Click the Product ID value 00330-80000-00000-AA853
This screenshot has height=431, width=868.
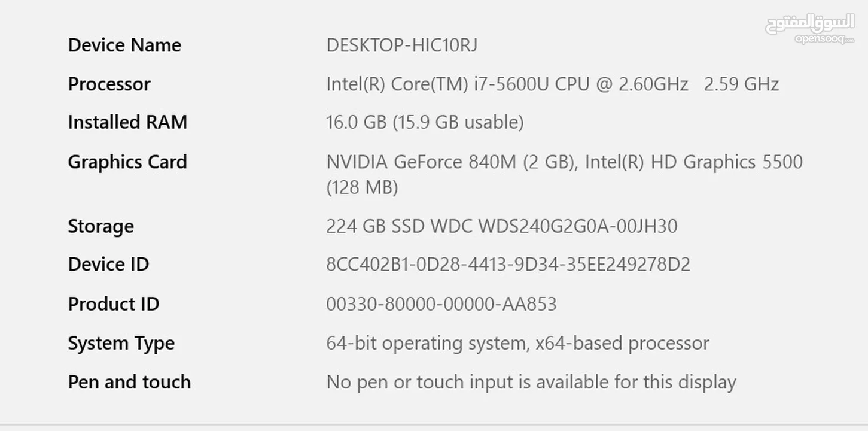pos(441,304)
